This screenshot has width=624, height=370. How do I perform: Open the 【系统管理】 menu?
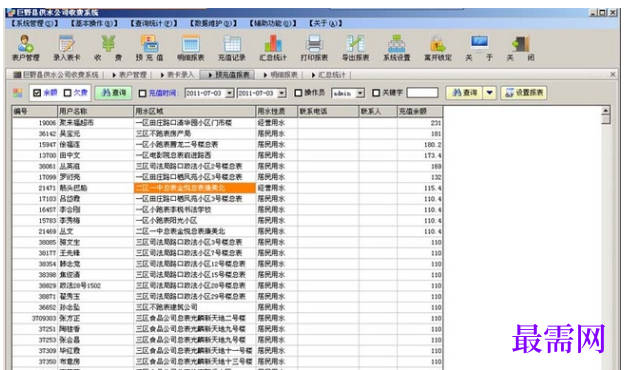(34, 23)
